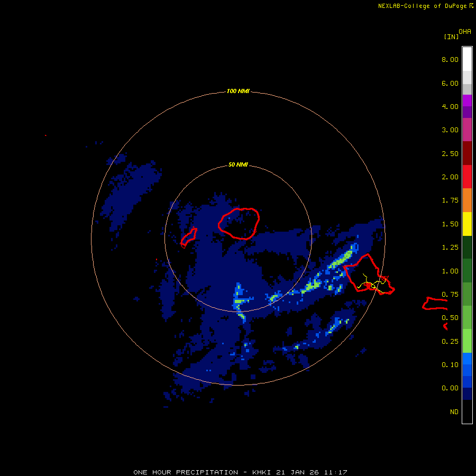Click the 4.00 legend value
The width and height of the screenshot is (476, 476).
tap(450, 106)
